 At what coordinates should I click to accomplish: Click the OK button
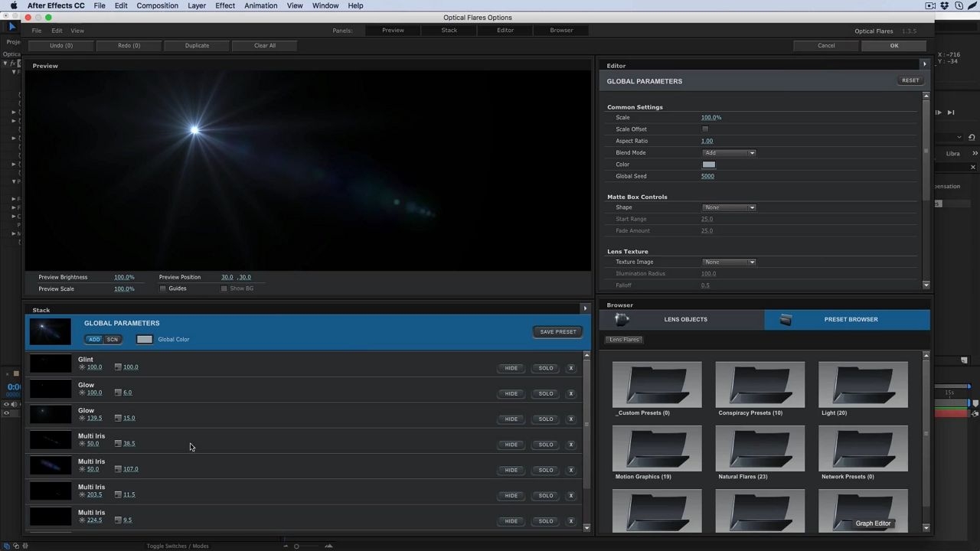[893, 45]
